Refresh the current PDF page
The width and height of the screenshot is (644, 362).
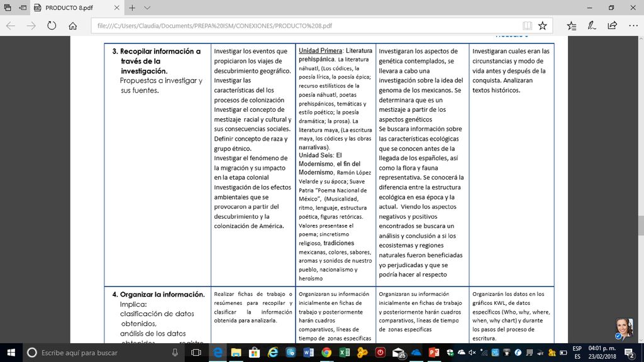click(52, 25)
